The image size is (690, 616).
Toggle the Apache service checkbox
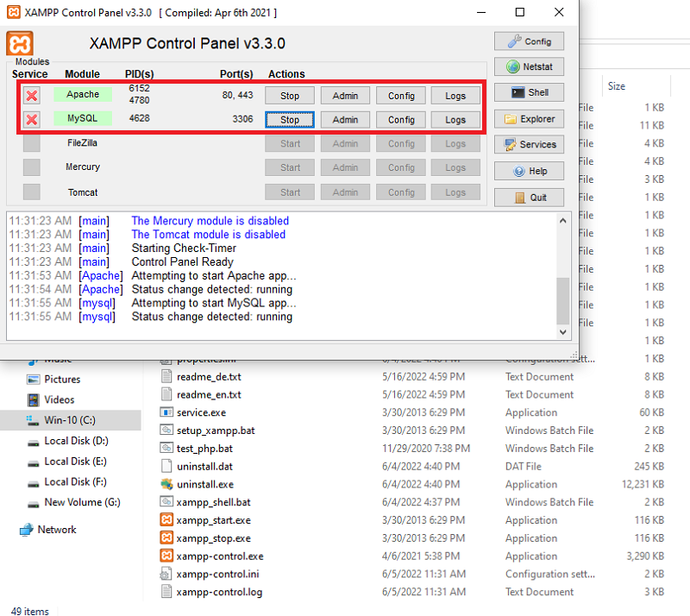[32, 96]
